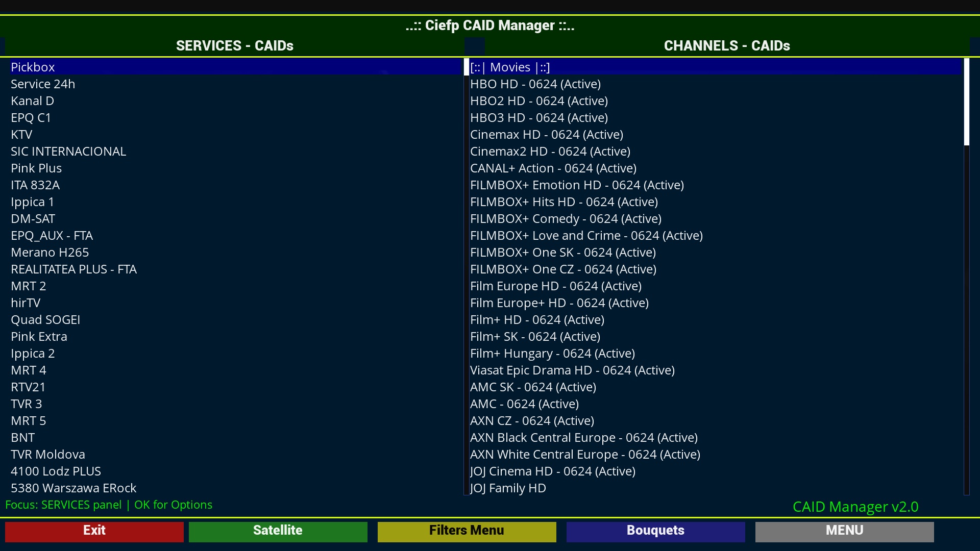Choose the JOJ Family HD channel
This screenshot has width=980, height=551.
click(716, 488)
